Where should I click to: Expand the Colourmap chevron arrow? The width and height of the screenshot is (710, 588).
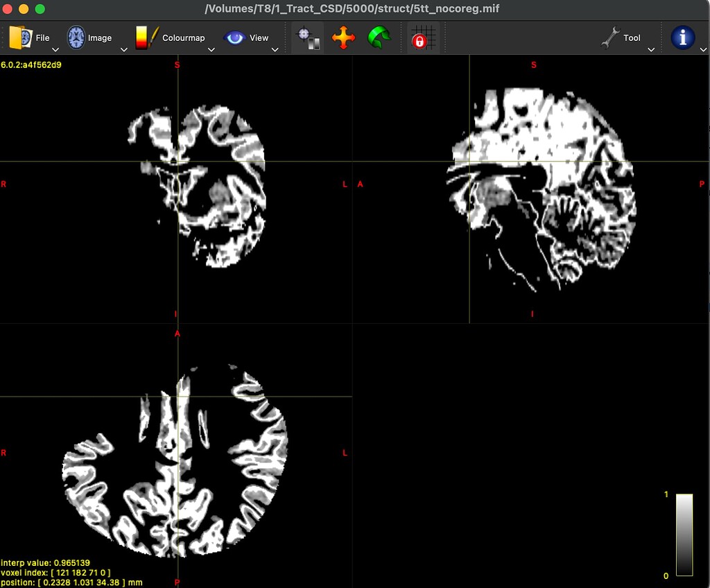(211, 49)
